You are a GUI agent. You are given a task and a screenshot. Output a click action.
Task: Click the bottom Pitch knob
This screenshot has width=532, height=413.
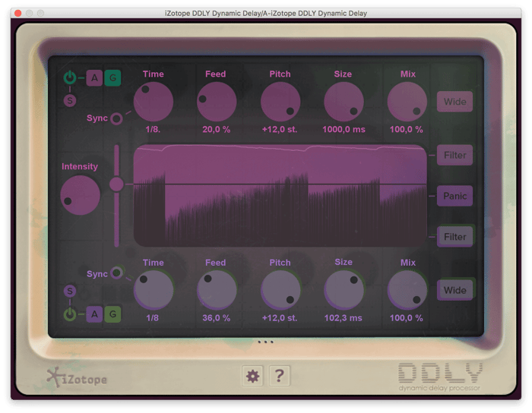[x=280, y=290]
